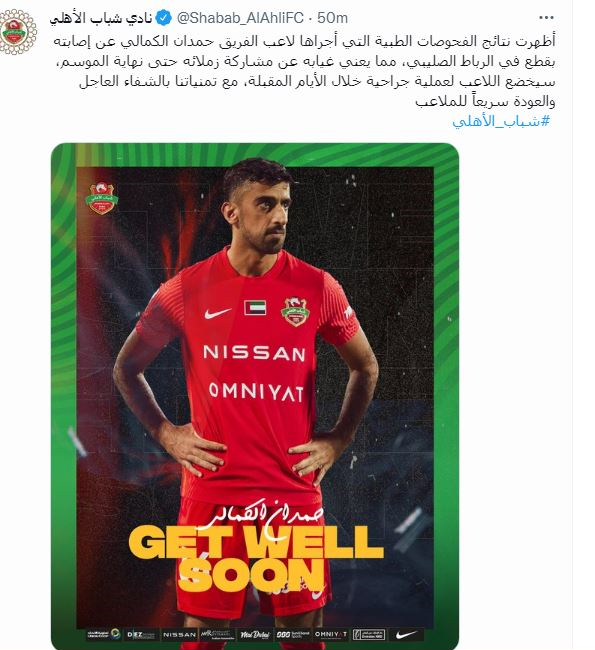Click the DIEZ logo in sponsor strip

141,635
